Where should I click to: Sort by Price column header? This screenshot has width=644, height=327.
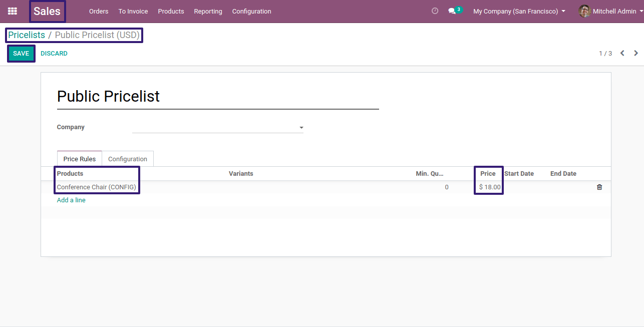pyautogui.click(x=488, y=174)
